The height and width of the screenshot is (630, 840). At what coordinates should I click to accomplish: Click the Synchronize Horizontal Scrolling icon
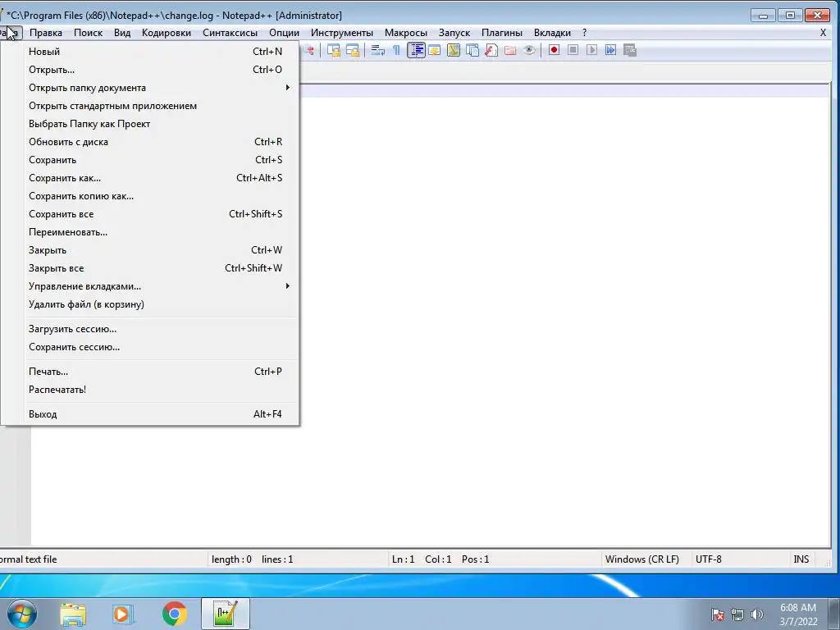(353, 50)
